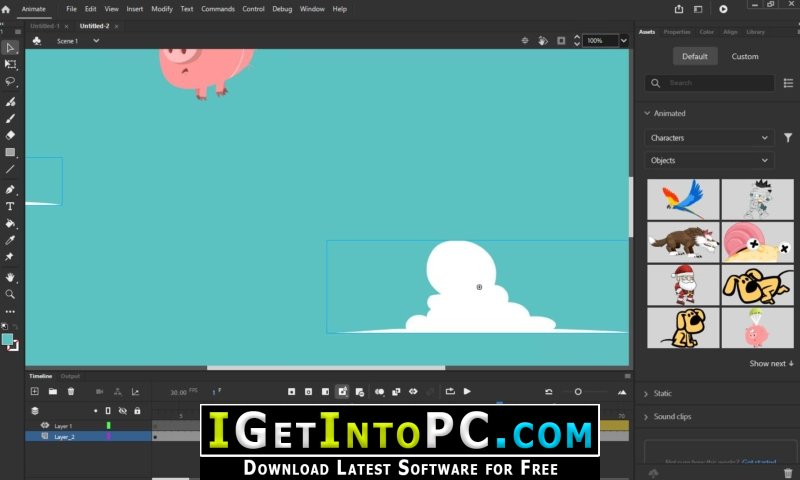Select the Eraser tool
800x480 pixels.
[10, 135]
